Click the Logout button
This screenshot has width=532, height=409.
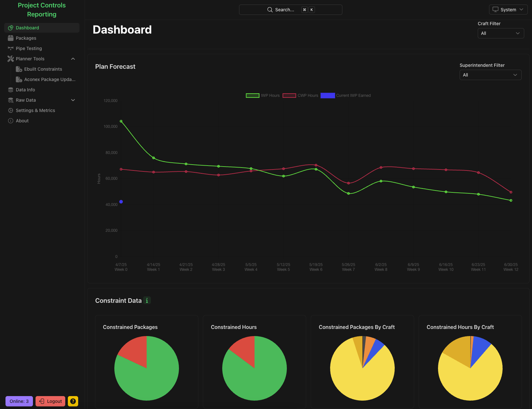click(50, 401)
